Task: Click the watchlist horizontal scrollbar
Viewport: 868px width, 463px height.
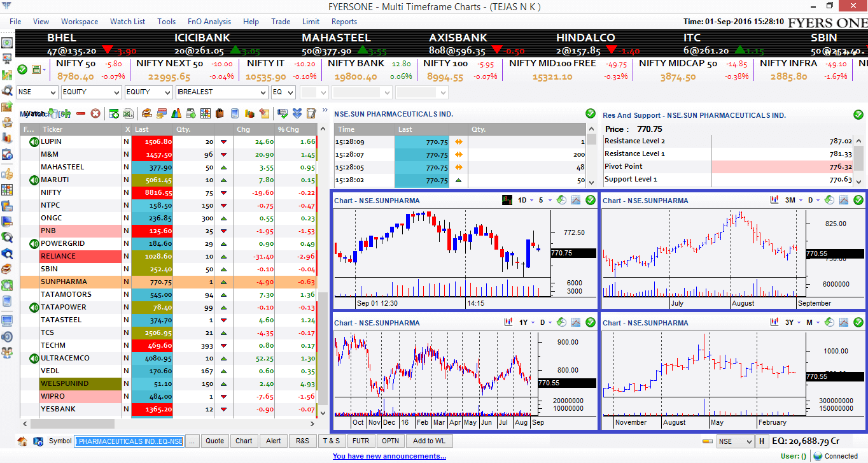Action: [x=169, y=424]
